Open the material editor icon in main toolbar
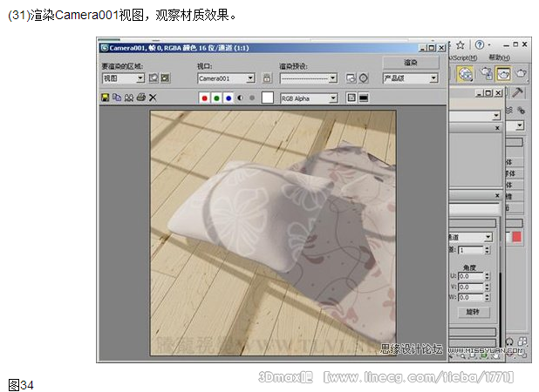539x392 pixels. (465, 74)
